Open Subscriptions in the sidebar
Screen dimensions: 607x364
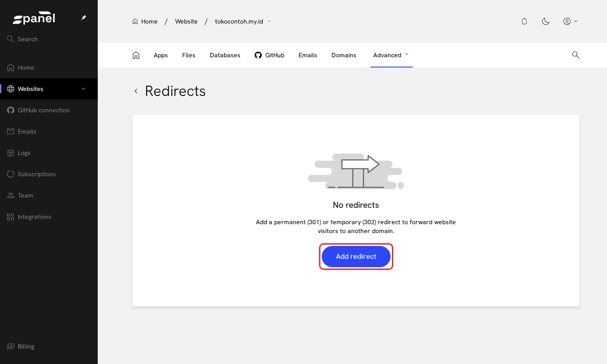pyautogui.click(x=49, y=174)
